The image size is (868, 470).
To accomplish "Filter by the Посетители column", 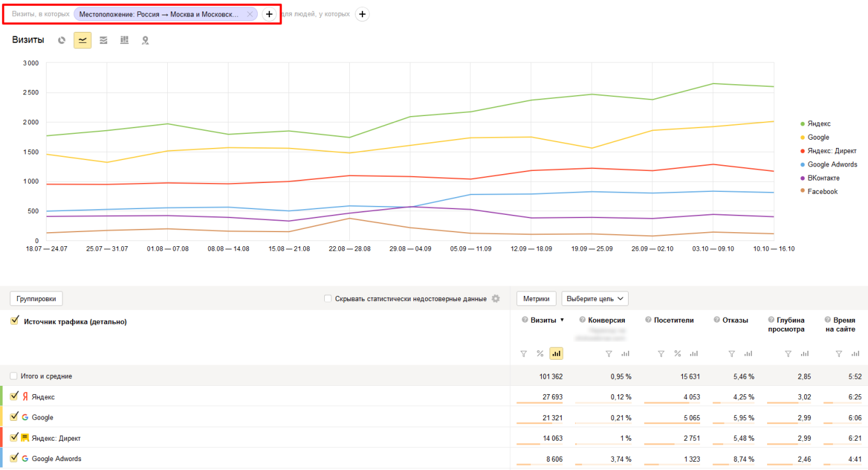I will tap(661, 353).
